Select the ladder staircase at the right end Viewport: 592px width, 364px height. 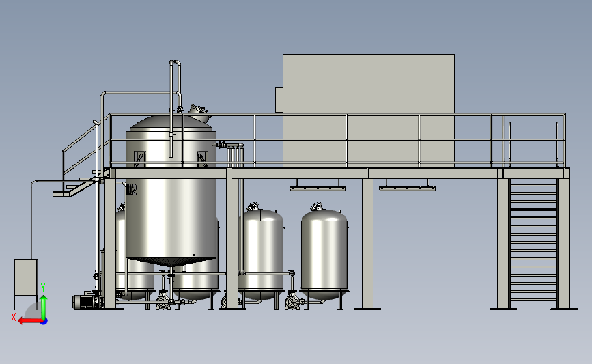click(533, 244)
